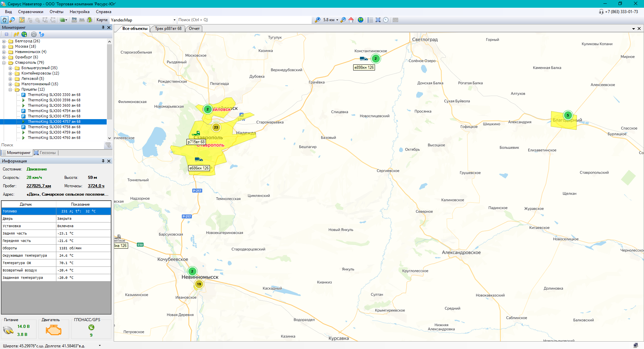
Task: Pin the Мониторинг panel
Action: point(103,28)
